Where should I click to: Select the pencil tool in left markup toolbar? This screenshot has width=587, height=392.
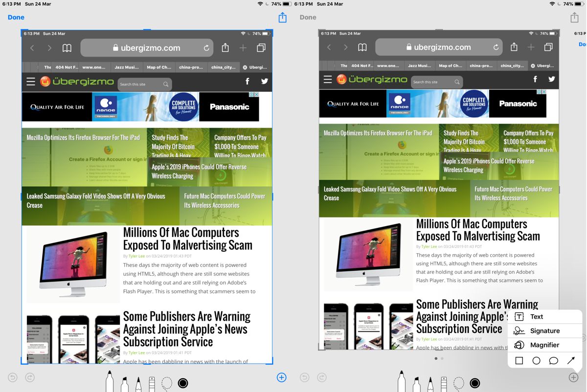point(138,384)
